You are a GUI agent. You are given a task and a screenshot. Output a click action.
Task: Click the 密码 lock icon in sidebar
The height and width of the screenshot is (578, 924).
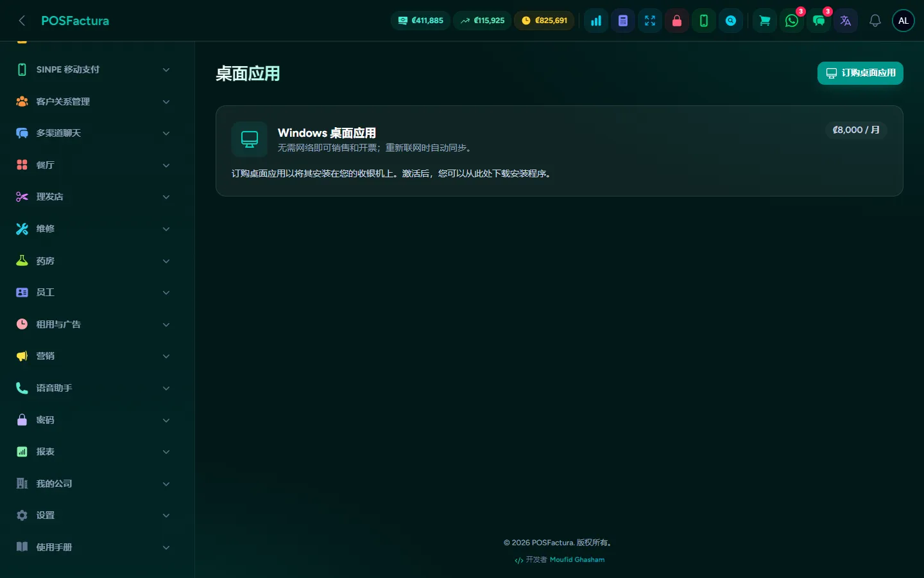(22, 420)
